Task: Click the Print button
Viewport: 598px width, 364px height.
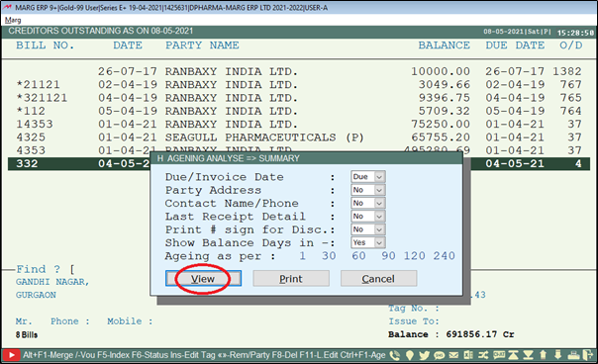Action: pos(291,278)
